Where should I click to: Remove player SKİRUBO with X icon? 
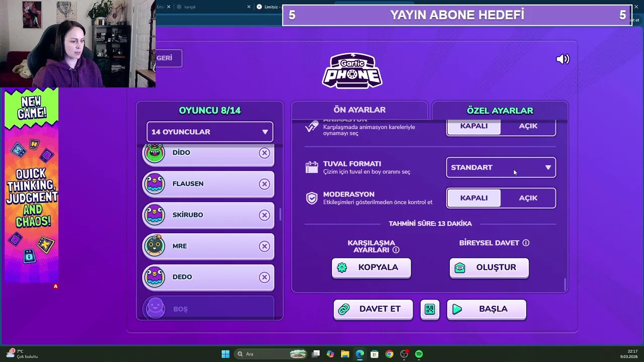click(264, 215)
